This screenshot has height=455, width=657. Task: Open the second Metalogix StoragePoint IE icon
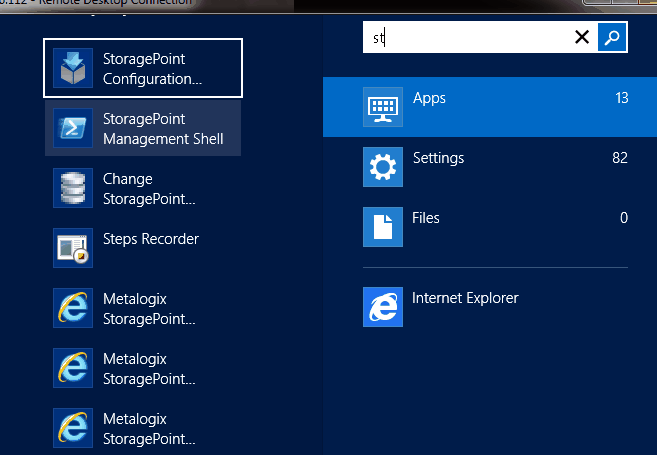[73, 368]
